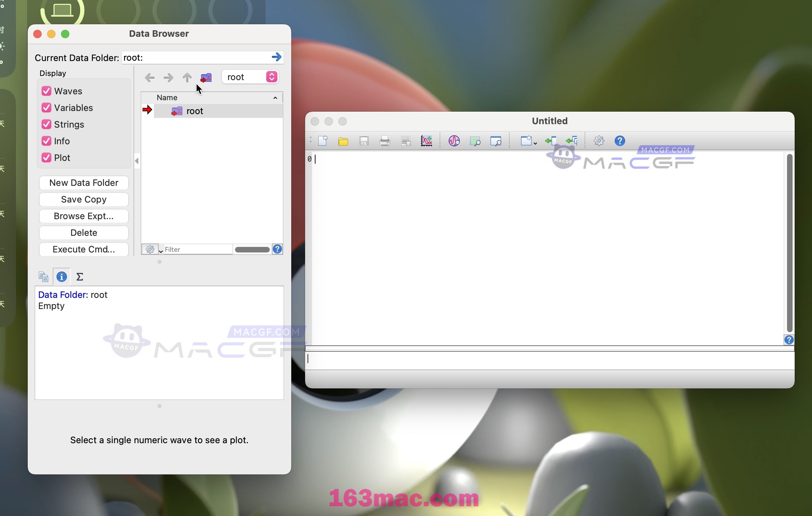Screen dimensions: 812x516
Task: Click the Delete menu item in Data Browser
Action: pos(84,233)
